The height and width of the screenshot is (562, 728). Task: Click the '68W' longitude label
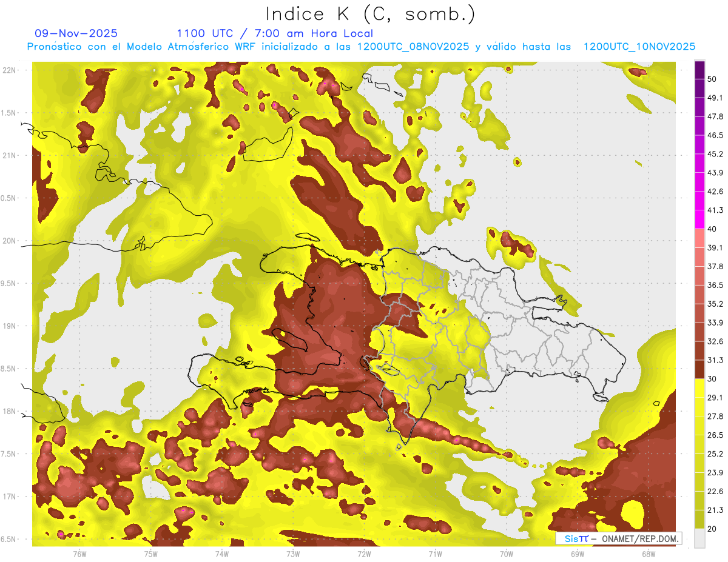(x=649, y=554)
